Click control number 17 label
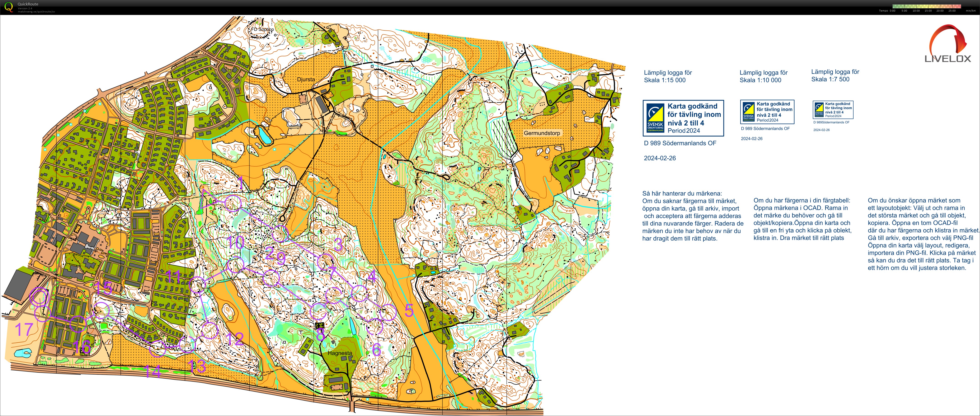The image size is (980, 416). tap(24, 329)
